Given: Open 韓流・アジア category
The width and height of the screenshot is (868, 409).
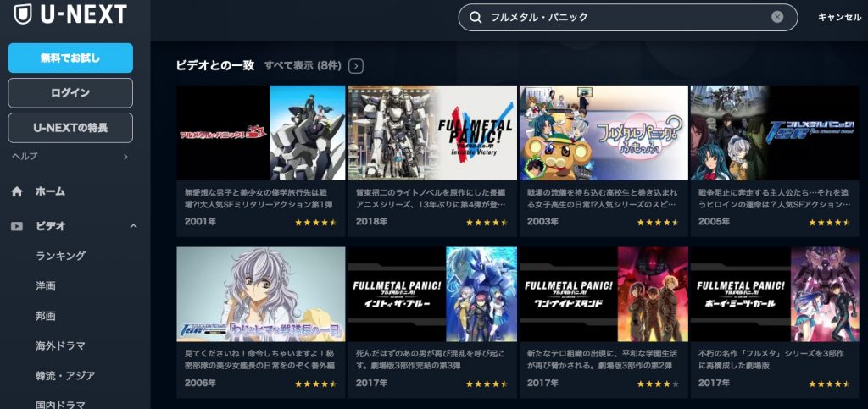Looking at the screenshot, I should (x=65, y=376).
